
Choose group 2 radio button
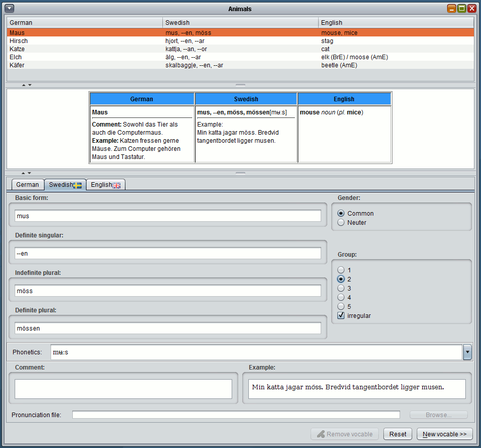tap(341, 279)
